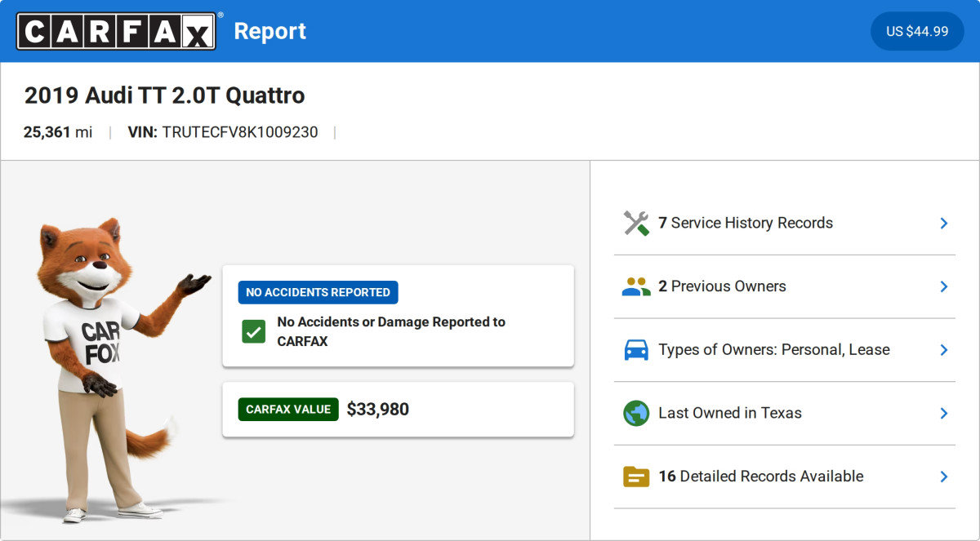980x541 pixels.
Task: Click the CARFAX logo in header
Action: click(x=117, y=31)
